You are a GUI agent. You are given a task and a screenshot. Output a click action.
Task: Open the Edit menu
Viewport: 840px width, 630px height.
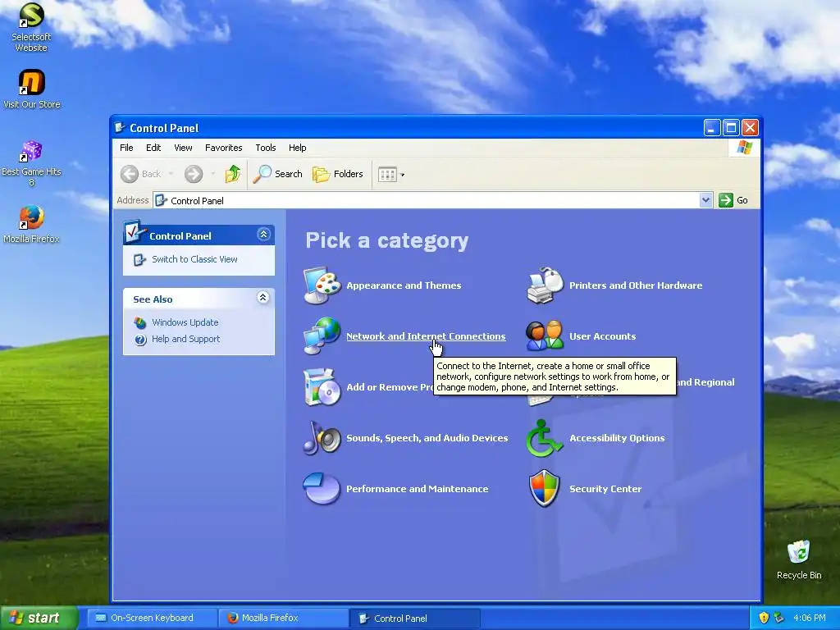(x=153, y=148)
